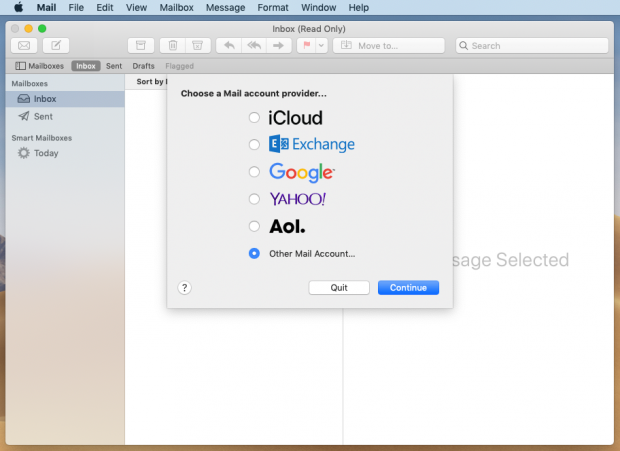Image resolution: width=620 pixels, height=451 pixels.
Task: Open the View menu
Action: 136,8
